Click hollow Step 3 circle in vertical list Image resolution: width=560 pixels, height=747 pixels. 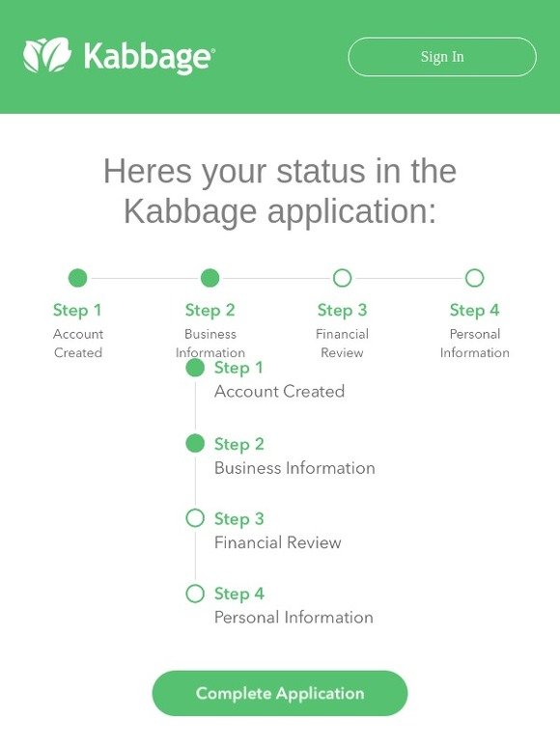tap(195, 518)
